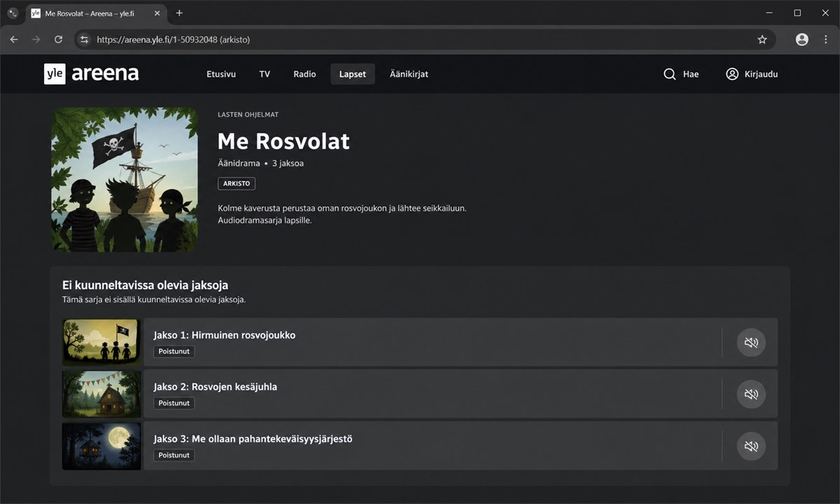Open a new browser tab with plus
Image resolution: width=840 pixels, height=504 pixels.
179,13
